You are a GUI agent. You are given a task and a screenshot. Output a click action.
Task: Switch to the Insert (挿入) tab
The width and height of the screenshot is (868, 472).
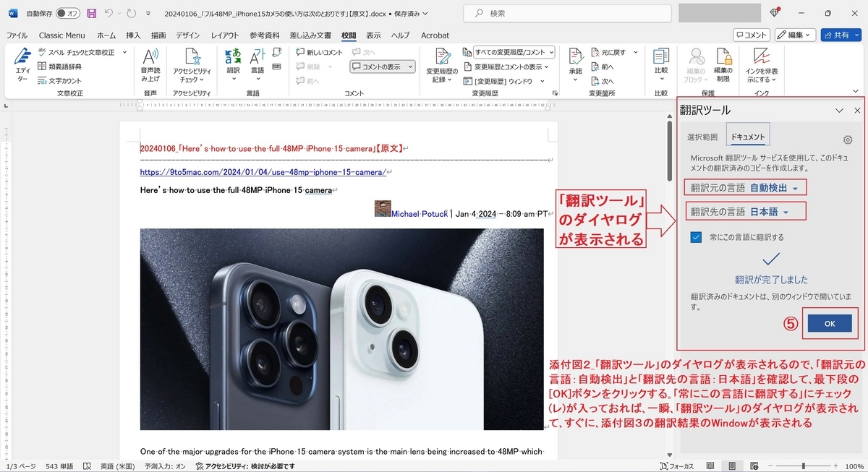[x=133, y=35]
